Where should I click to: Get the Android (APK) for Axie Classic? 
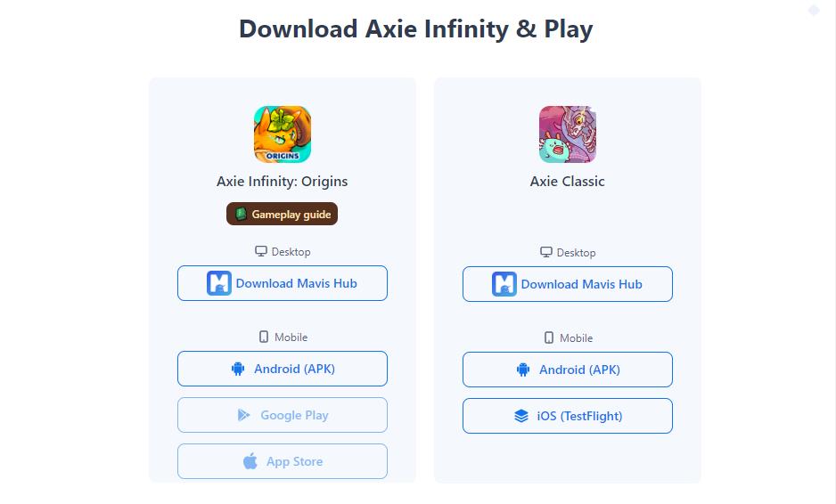[567, 370]
